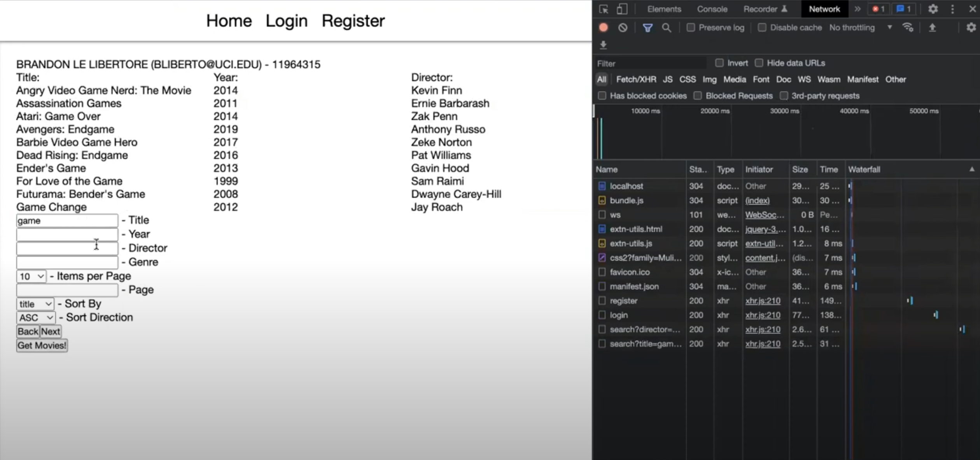Enable the Preserve log checkbox
Screen dimensions: 980x460
(691, 28)
